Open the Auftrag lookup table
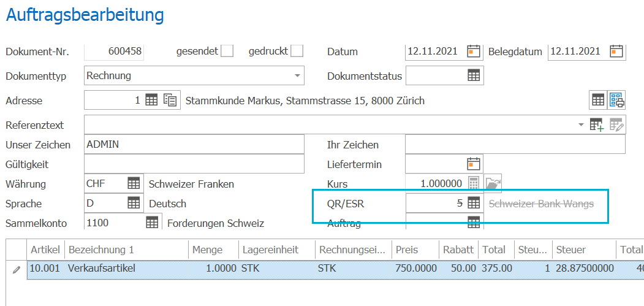The height and width of the screenshot is (306, 644). click(x=474, y=223)
